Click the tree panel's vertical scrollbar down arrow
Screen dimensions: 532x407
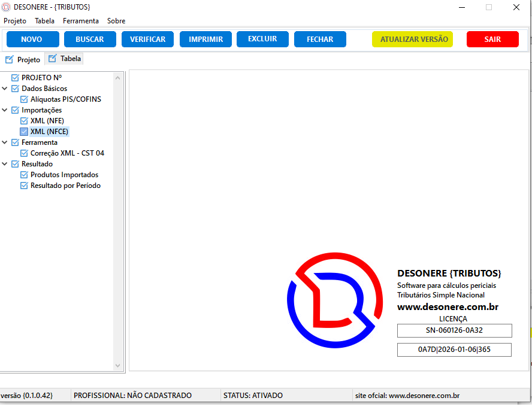(118, 365)
